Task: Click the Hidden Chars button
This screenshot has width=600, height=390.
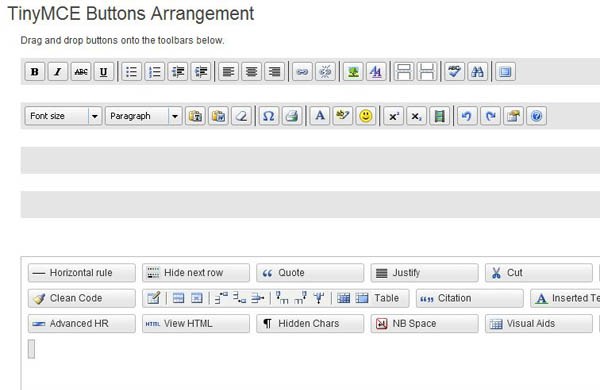Action: pos(310,324)
